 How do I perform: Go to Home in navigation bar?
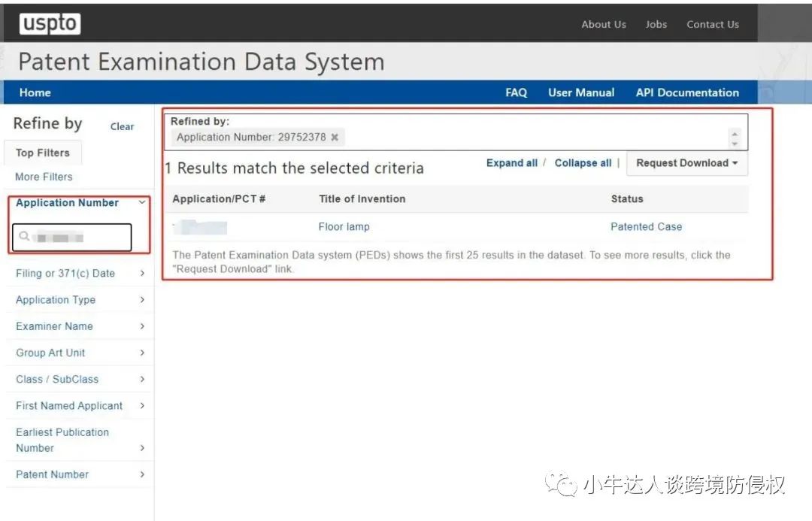[35, 92]
